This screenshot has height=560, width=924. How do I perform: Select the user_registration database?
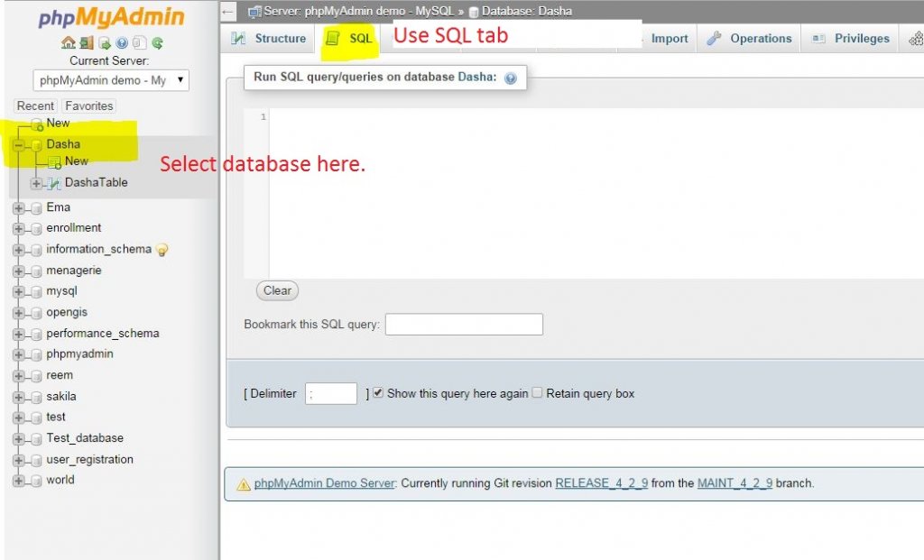89,459
